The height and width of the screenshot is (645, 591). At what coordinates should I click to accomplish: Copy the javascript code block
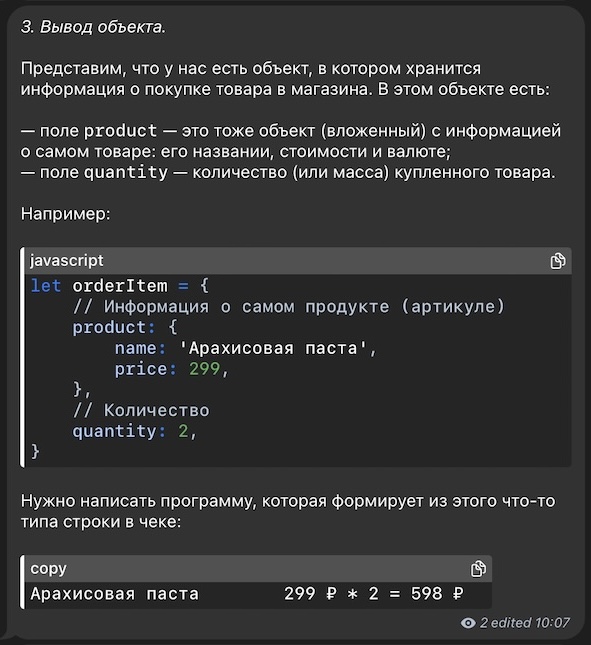pos(558,261)
